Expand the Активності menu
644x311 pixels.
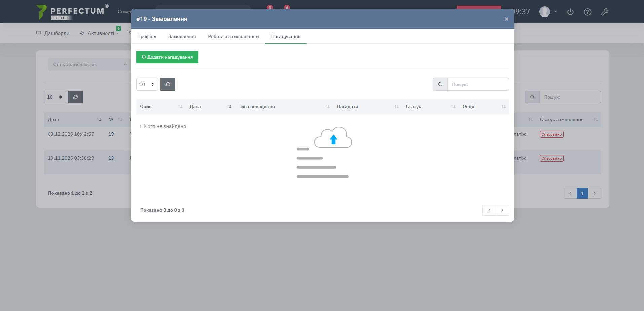pos(101,33)
